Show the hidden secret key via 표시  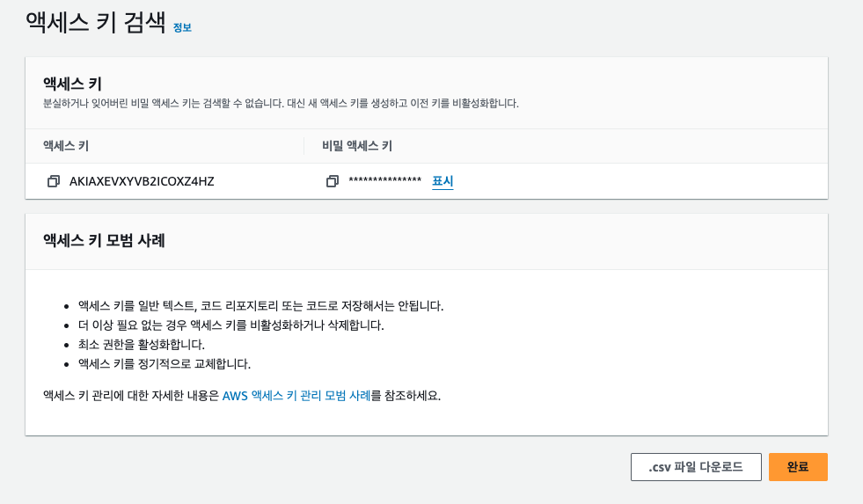click(442, 181)
